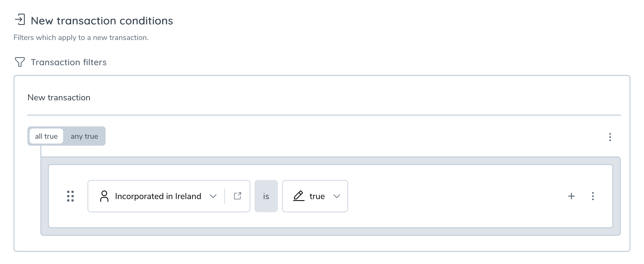Open the filter group's three-dot menu
This screenshot has width=644, height=264.
tap(610, 137)
